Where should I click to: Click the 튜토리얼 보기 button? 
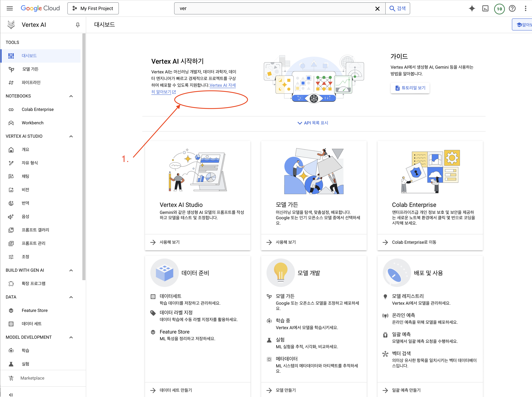tap(410, 88)
